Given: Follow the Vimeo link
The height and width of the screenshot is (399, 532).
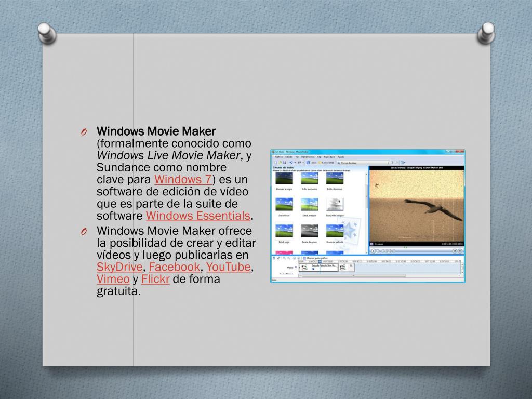Looking at the screenshot, I should [x=113, y=279].
